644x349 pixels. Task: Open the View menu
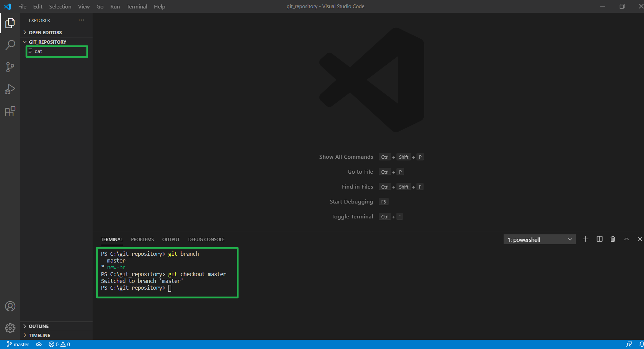tap(84, 6)
